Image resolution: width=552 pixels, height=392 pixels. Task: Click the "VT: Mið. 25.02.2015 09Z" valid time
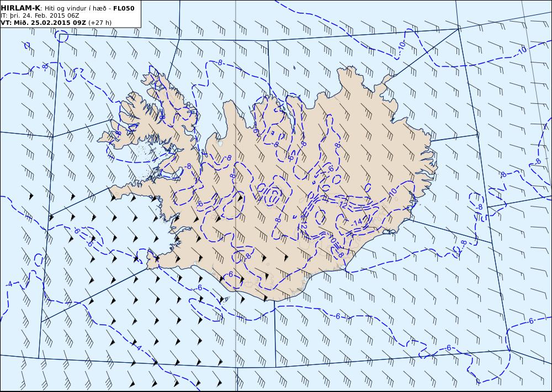(43, 23)
